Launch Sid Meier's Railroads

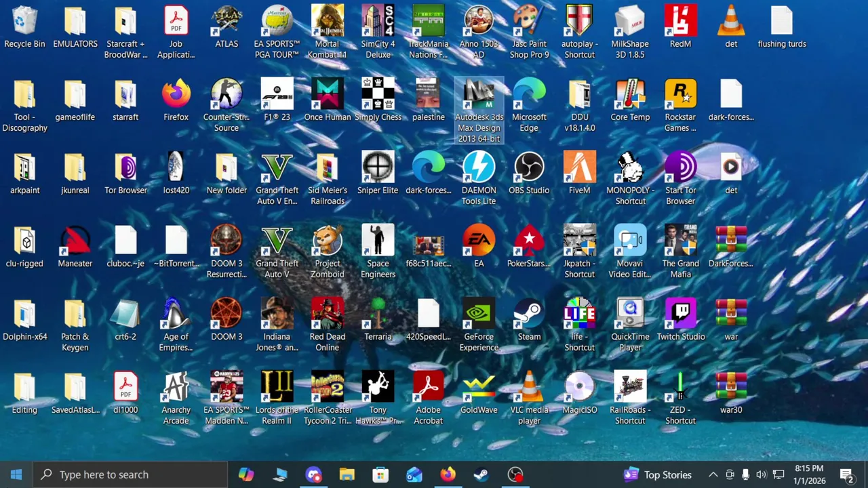328,178
